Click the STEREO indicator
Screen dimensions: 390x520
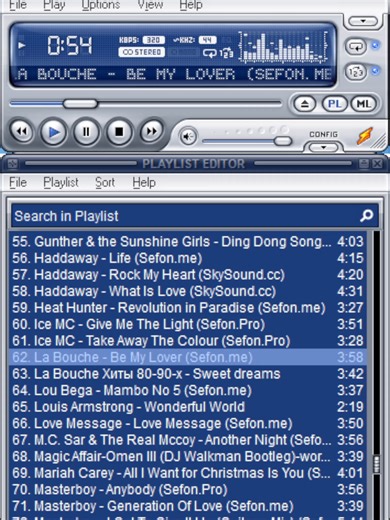(x=142, y=52)
